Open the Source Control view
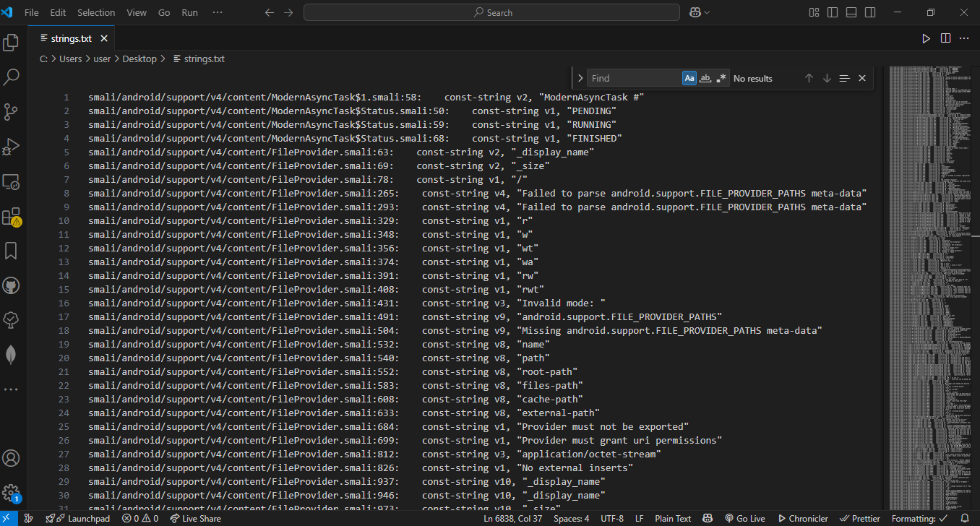This screenshot has height=526, width=980. (11, 112)
